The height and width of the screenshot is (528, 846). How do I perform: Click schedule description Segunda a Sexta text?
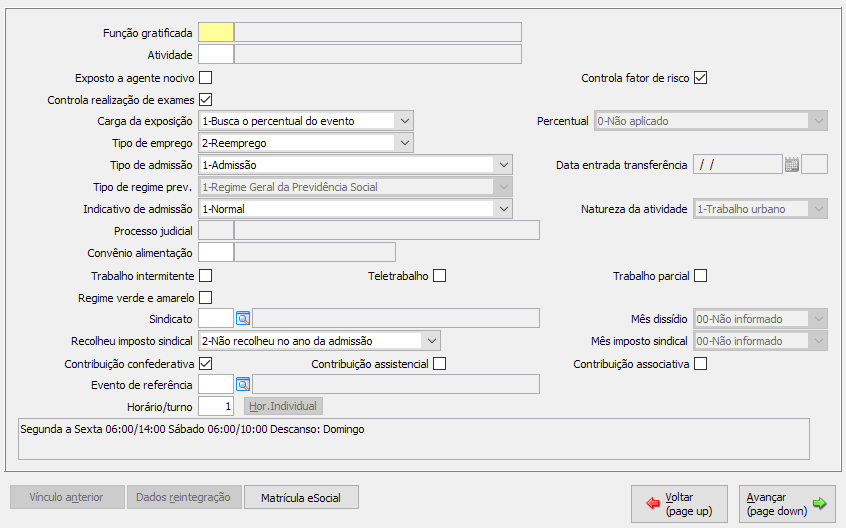click(x=193, y=429)
